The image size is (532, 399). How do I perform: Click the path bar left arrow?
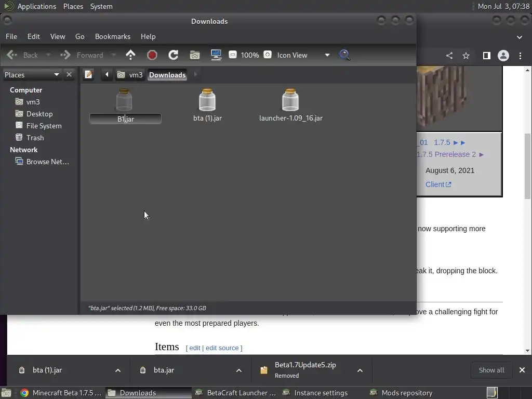107,74
